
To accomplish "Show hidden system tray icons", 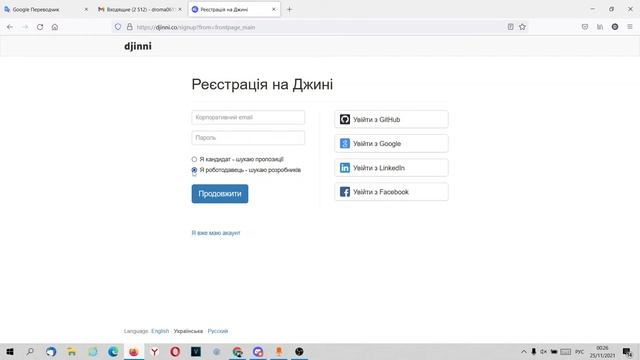I will pos(524,351).
